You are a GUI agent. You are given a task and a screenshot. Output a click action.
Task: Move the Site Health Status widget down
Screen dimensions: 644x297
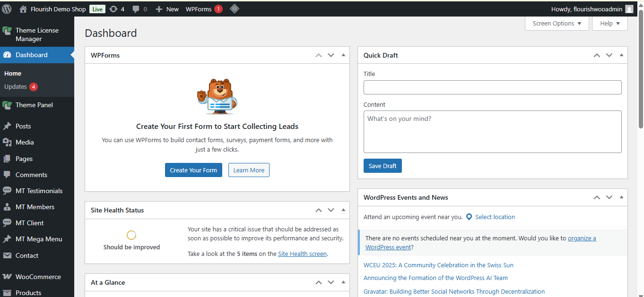(x=331, y=210)
